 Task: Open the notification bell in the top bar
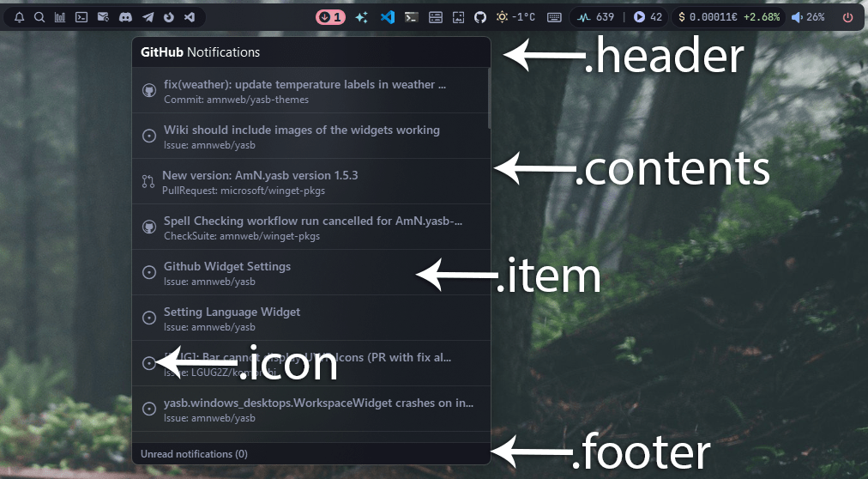click(x=20, y=17)
